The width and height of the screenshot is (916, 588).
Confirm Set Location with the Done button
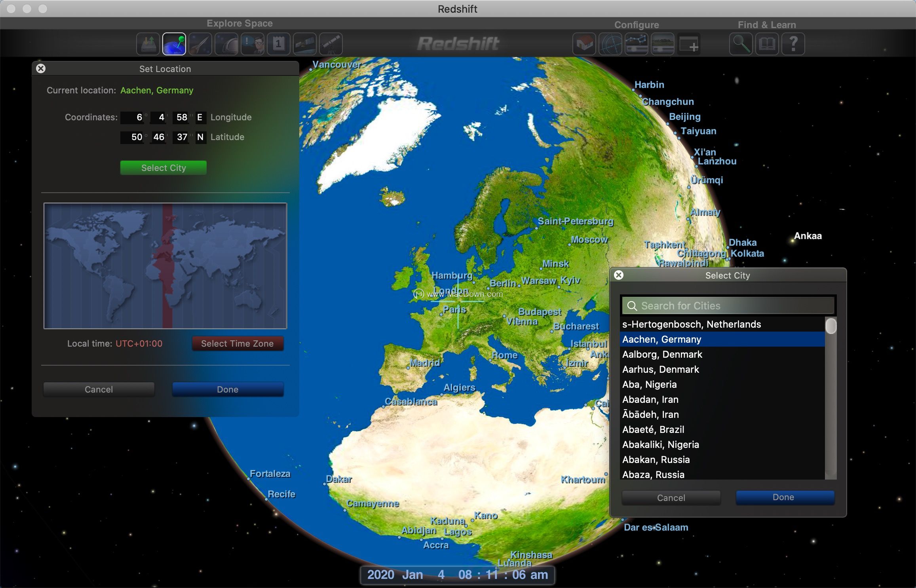tap(228, 389)
